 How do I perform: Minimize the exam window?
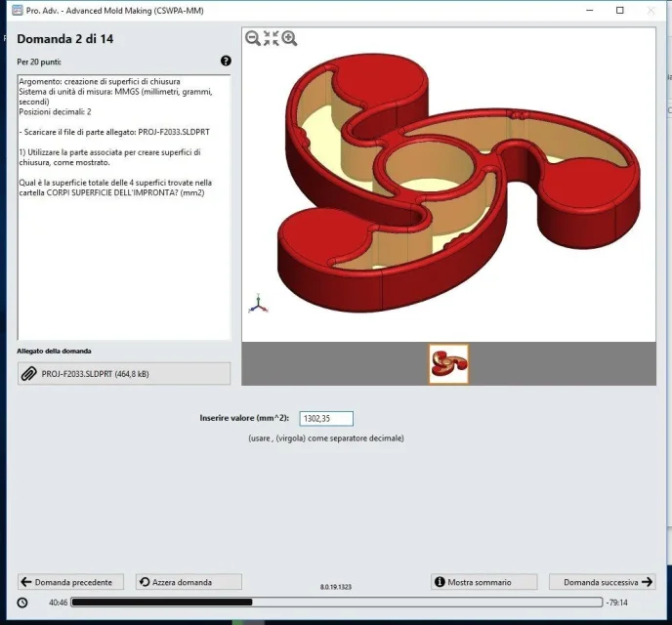(590, 11)
